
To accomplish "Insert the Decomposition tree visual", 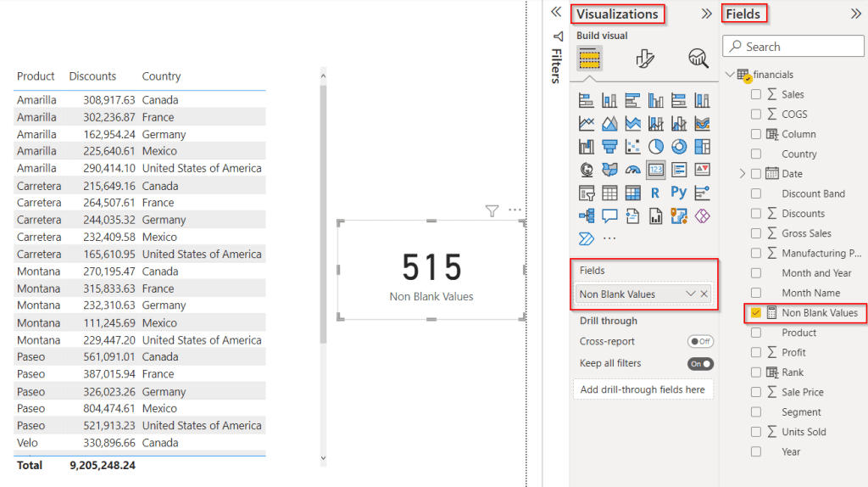I will pyautogui.click(x=587, y=216).
